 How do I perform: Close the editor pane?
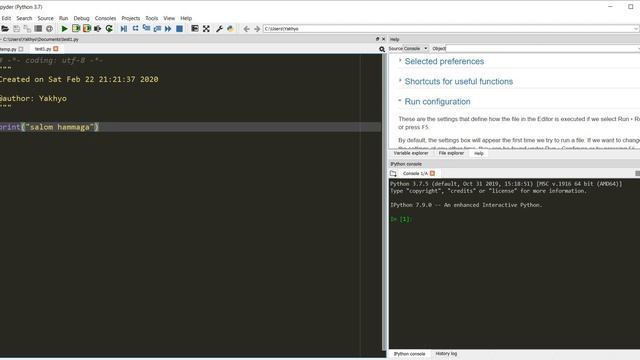(383, 39)
